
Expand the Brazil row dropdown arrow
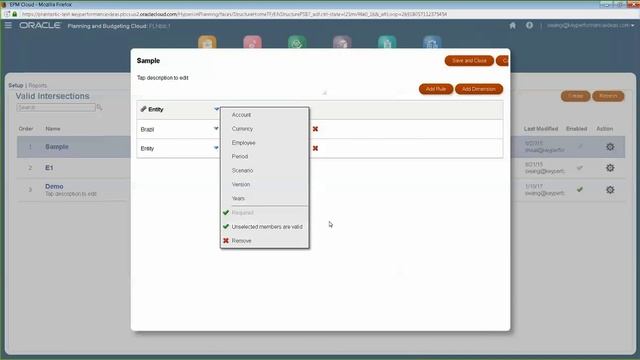(216, 129)
